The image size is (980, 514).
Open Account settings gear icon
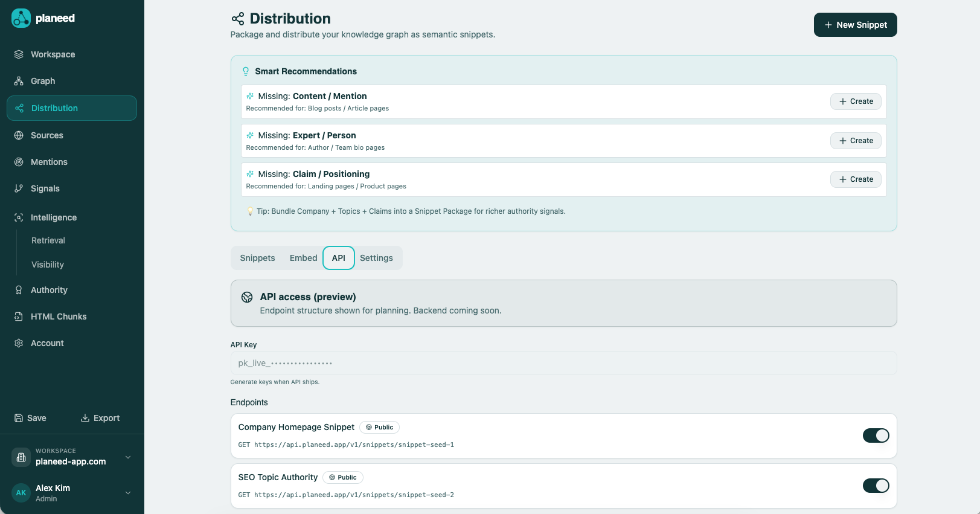click(x=19, y=343)
